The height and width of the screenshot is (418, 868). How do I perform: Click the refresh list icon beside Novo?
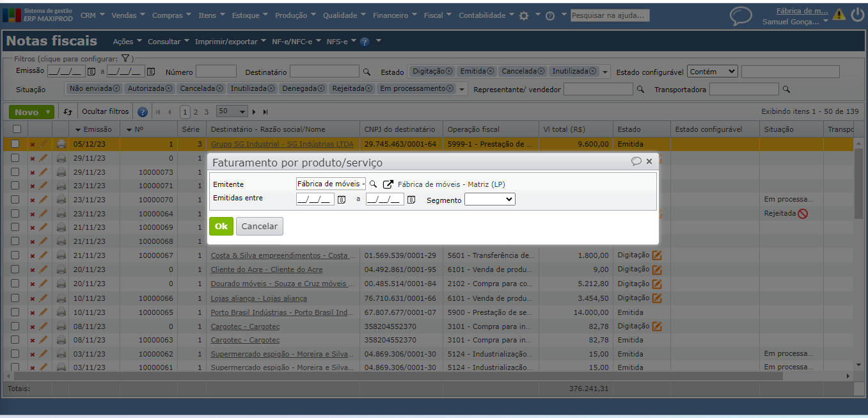point(68,112)
